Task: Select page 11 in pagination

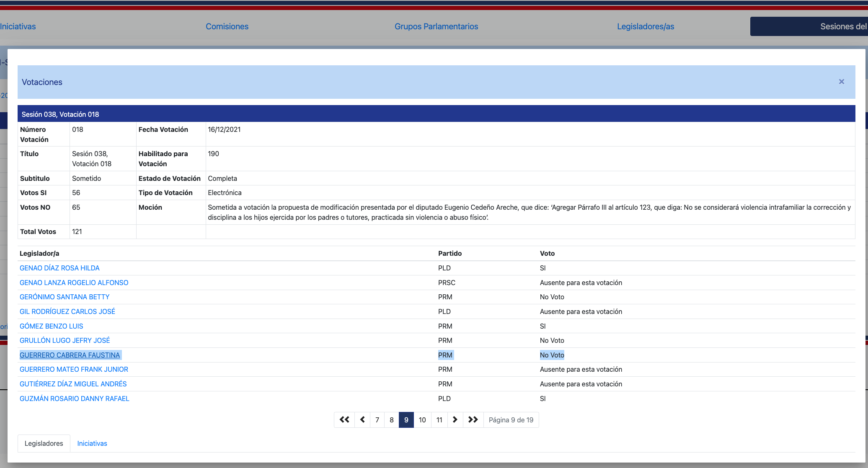Action: coord(439,420)
